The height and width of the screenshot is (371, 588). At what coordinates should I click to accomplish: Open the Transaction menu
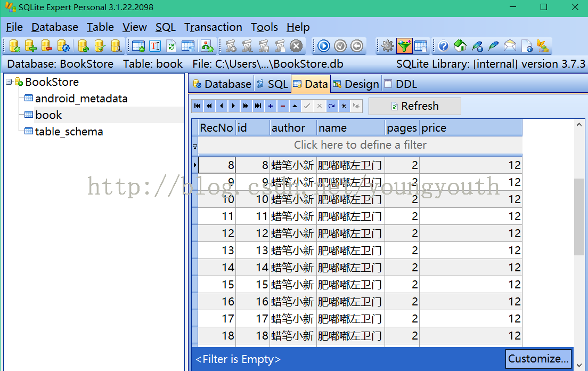213,27
